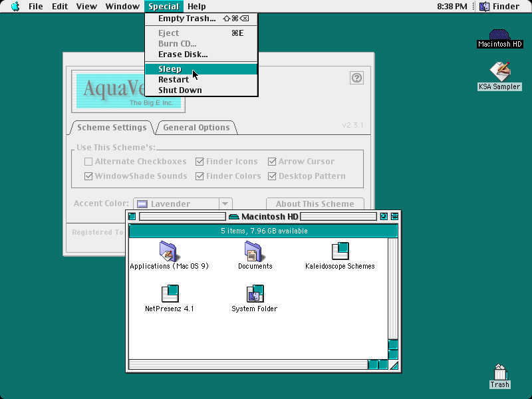Click the About This Scheme button
Screen dimensions: 532x399
315,203
